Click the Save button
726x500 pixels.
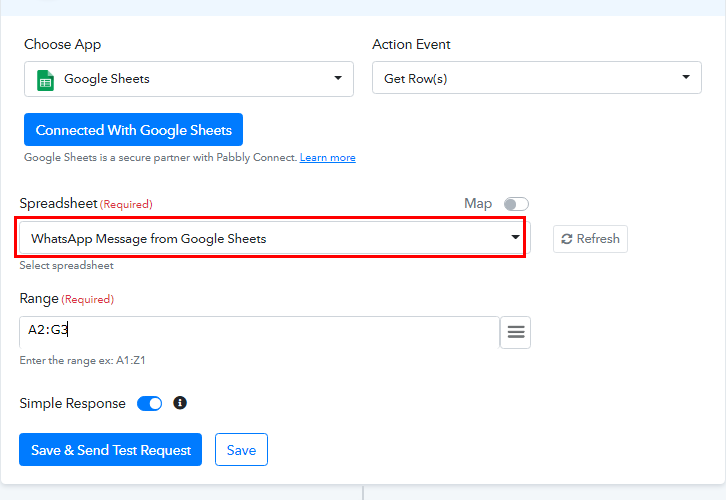point(241,450)
